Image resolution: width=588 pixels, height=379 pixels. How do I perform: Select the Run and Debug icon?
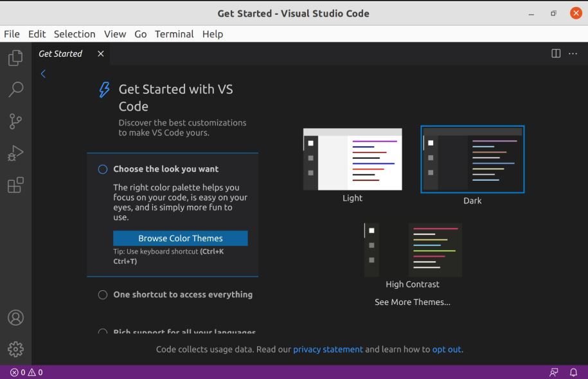pos(15,153)
